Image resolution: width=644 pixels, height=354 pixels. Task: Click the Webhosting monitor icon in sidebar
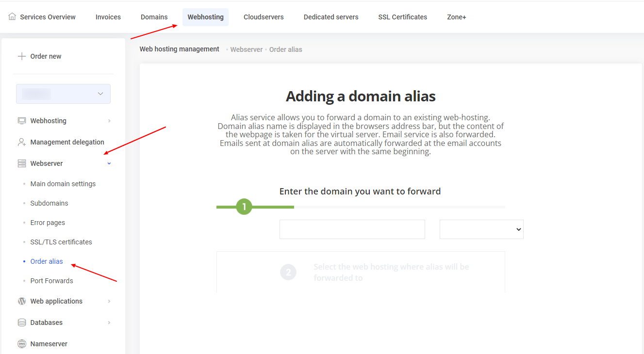point(22,121)
